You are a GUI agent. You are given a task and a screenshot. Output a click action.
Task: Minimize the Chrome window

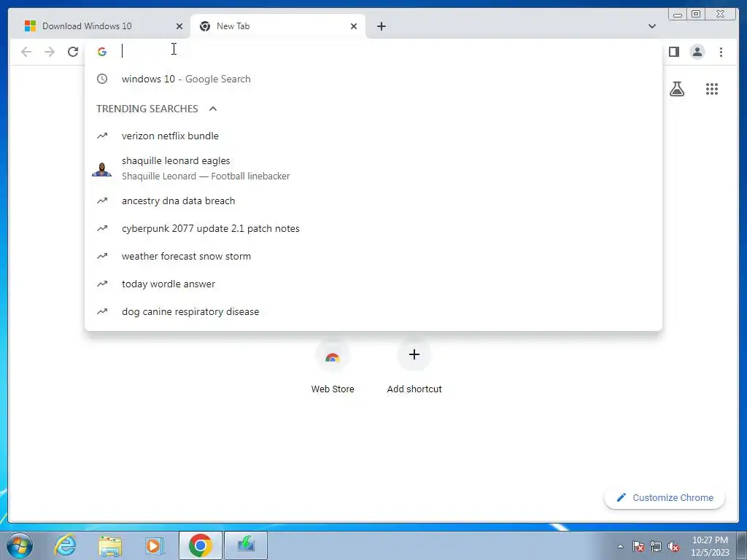click(677, 15)
